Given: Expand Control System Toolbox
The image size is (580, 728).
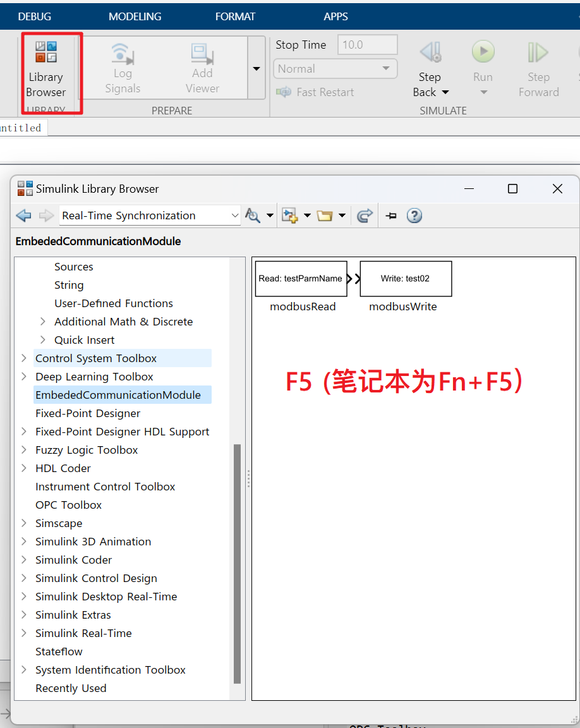Looking at the screenshot, I should point(24,358).
